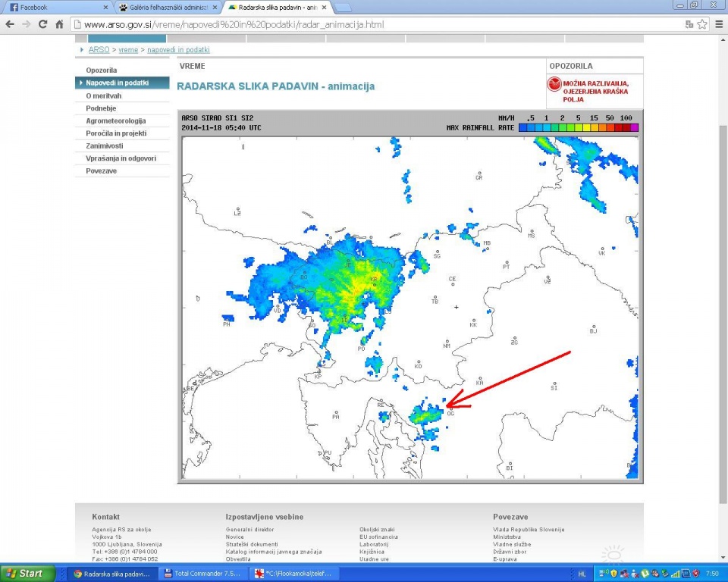
Task: Select Agrometeorologija in the left menu
Action: click(116, 120)
